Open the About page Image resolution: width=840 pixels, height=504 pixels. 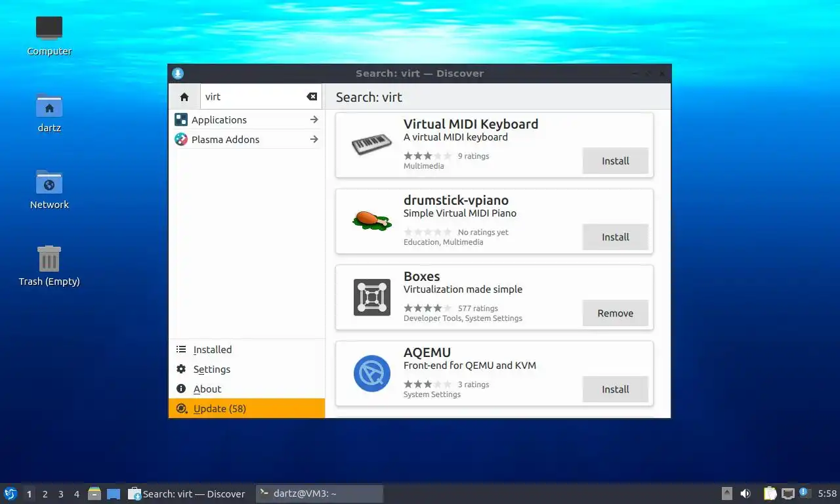[x=247, y=389]
